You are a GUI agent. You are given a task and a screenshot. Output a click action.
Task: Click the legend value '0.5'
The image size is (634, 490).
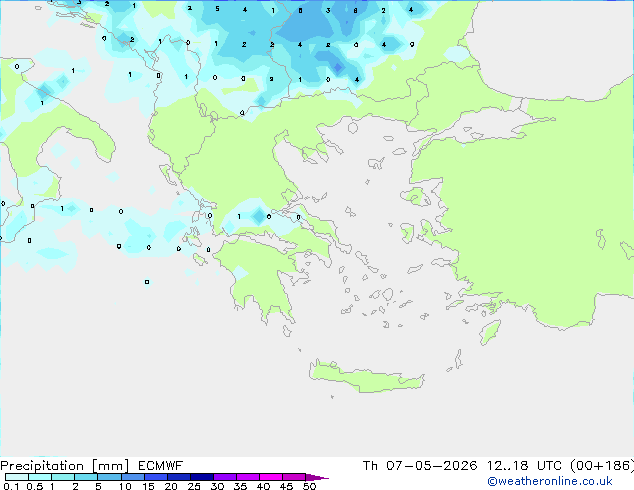(x=34, y=486)
